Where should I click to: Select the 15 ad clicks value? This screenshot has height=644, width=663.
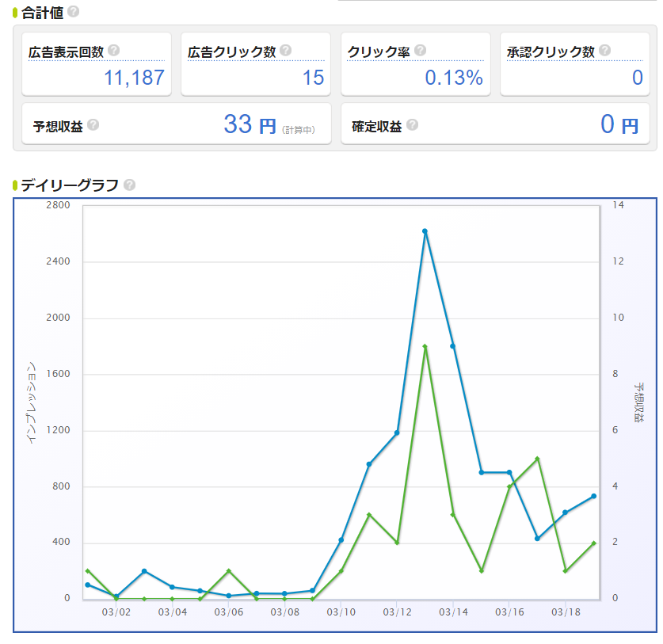click(x=313, y=78)
